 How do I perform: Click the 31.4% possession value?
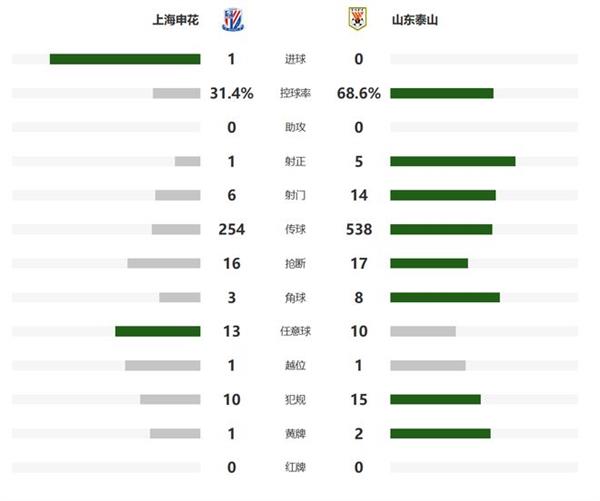[232, 93]
